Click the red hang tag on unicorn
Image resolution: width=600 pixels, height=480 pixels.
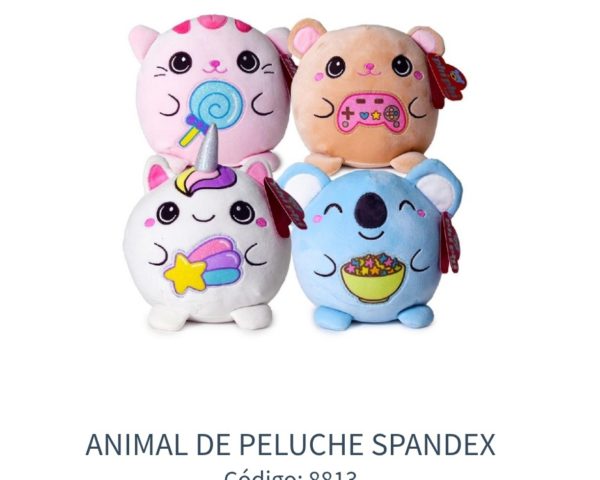point(284,207)
